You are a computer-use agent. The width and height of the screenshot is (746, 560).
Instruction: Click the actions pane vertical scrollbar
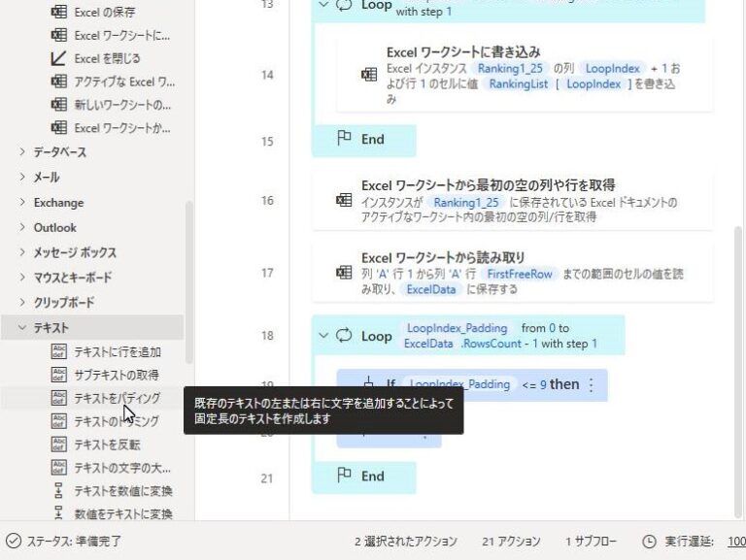tap(188, 282)
